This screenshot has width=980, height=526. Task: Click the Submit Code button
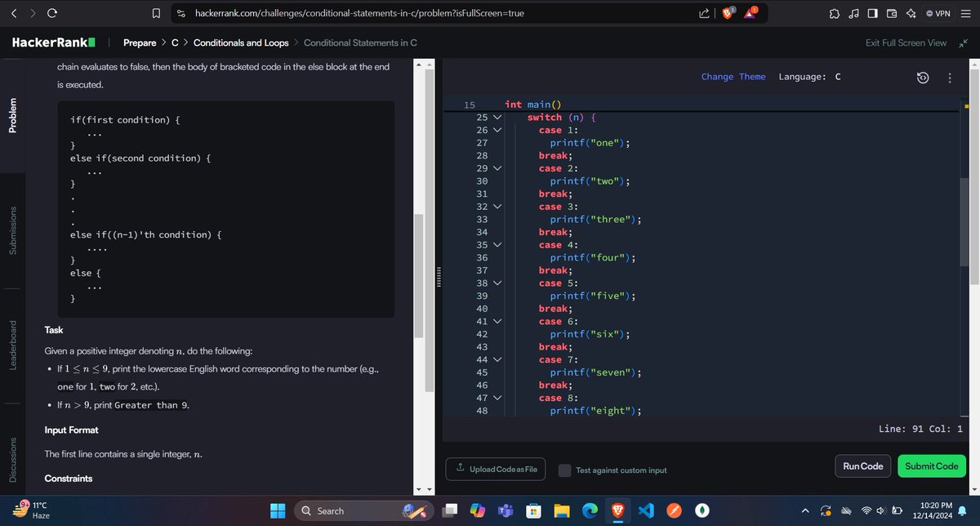tap(932, 466)
